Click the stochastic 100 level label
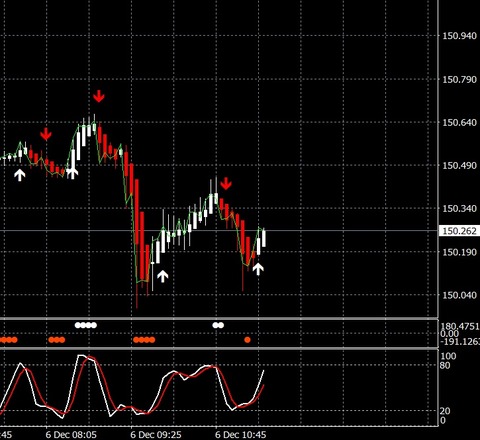 click(448, 356)
